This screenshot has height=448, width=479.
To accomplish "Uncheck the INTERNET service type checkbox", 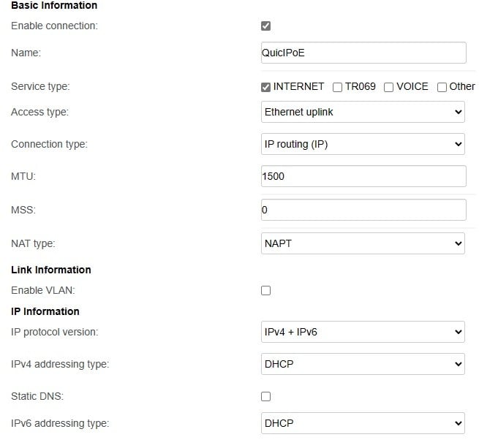I will tap(265, 88).
